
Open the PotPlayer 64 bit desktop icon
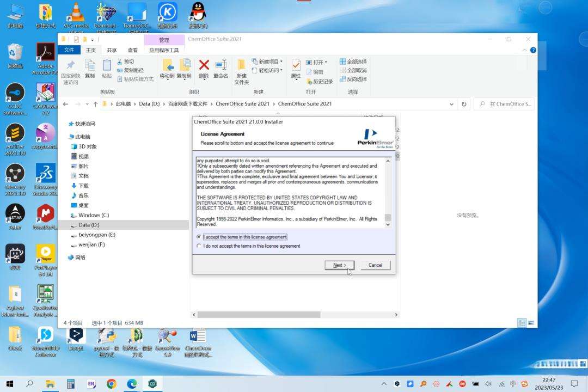point(45,260)
